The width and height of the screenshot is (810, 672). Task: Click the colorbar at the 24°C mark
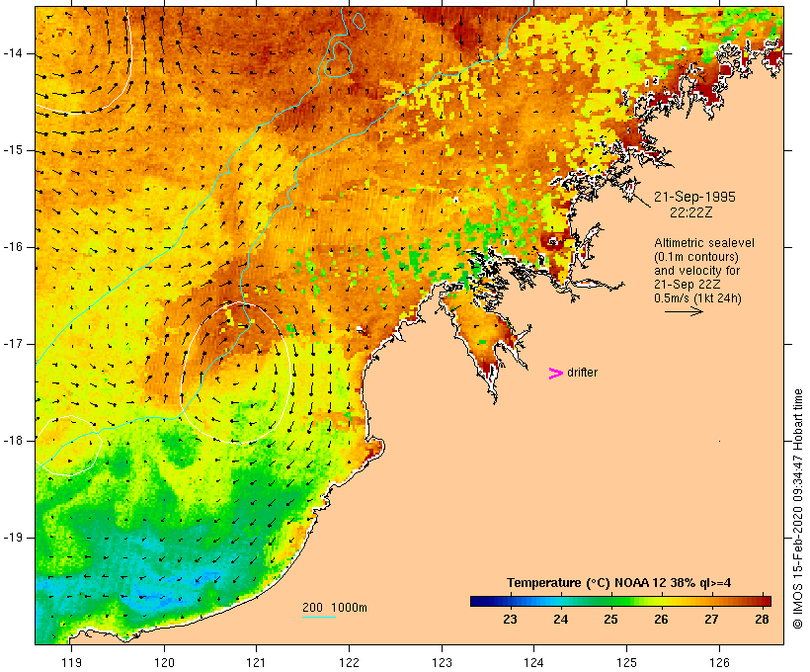point(560,601)
